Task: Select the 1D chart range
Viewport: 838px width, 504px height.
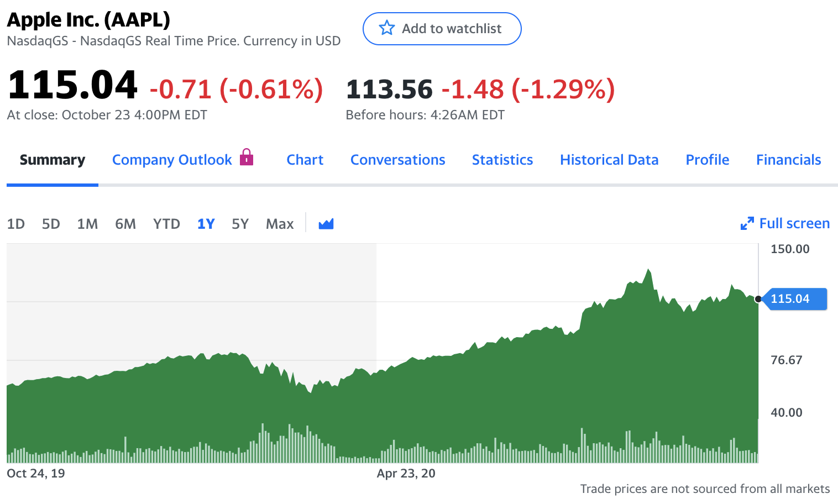Action: point(16,224)
